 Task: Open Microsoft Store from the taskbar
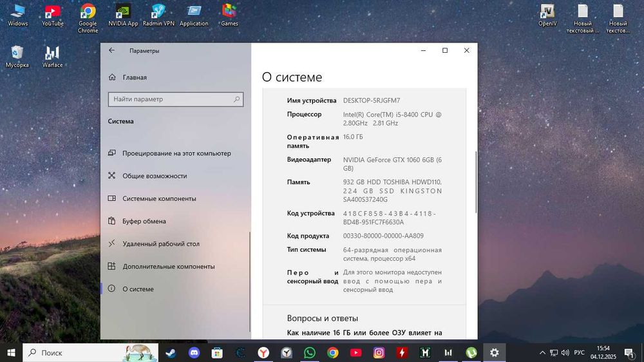(x=217, y=352)
